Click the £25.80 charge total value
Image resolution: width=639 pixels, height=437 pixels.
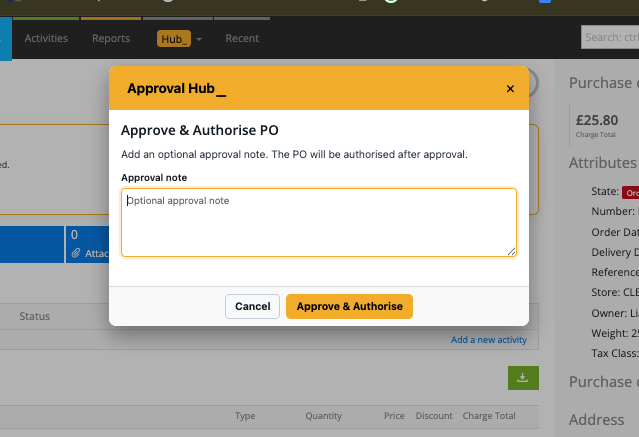coord(597,120)
